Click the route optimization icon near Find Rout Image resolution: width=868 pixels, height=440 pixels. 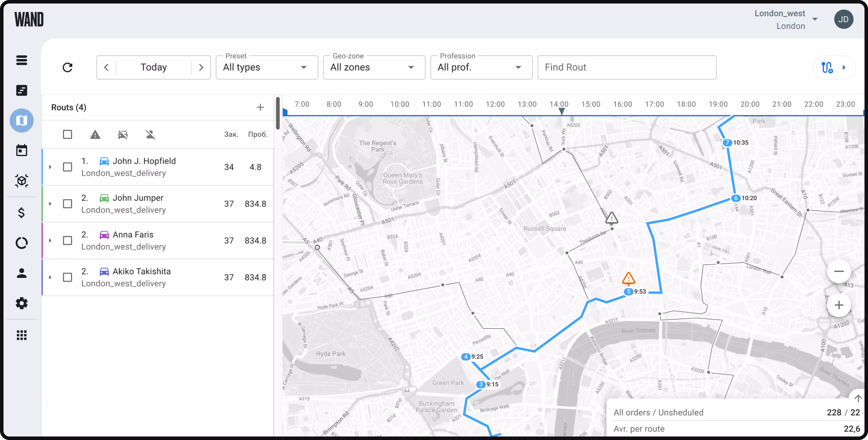pyautogui.click(x=826, y=67)
